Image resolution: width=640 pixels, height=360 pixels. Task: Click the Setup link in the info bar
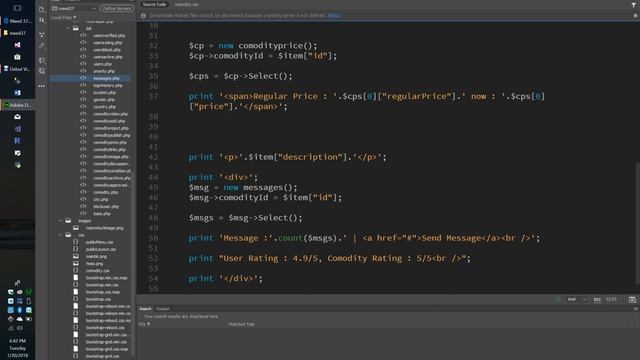point(334,16)
